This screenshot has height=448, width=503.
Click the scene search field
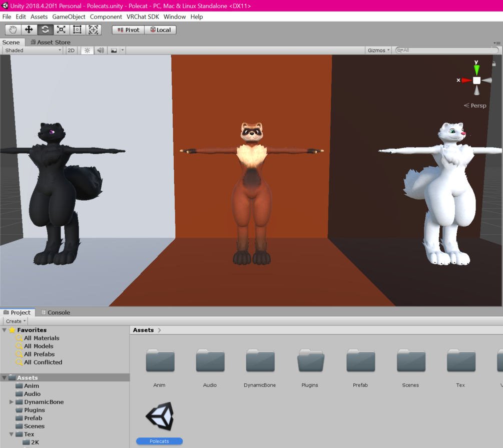pyautogui.click(x=447, y=51)
